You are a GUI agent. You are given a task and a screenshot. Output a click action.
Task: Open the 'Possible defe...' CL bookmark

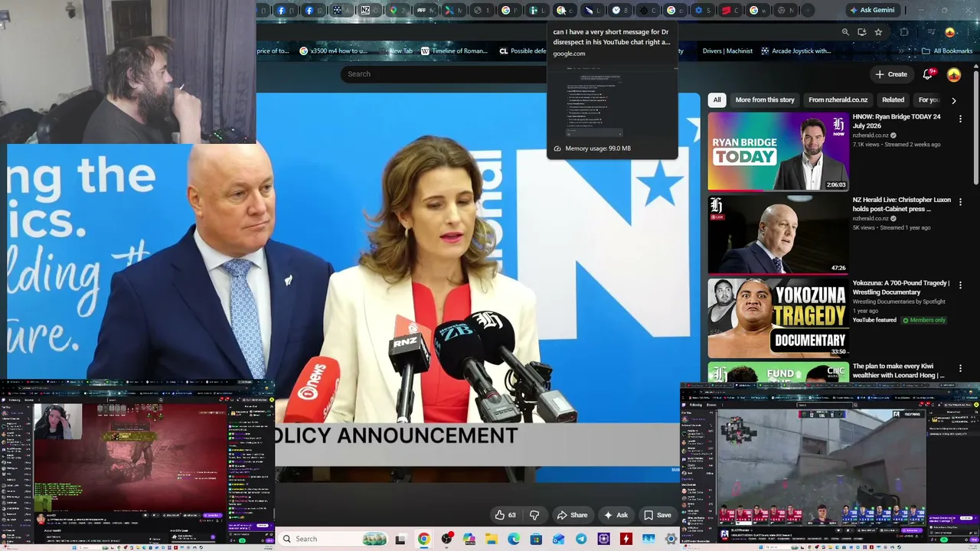click(x=523, y=51)
